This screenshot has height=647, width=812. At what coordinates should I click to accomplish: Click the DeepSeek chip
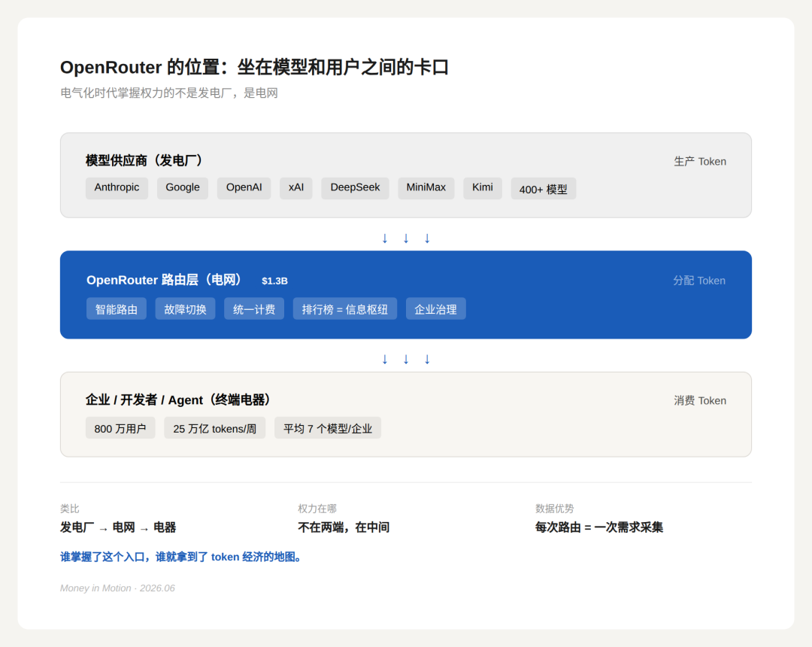pyautogui.click(x=355, y=188)
